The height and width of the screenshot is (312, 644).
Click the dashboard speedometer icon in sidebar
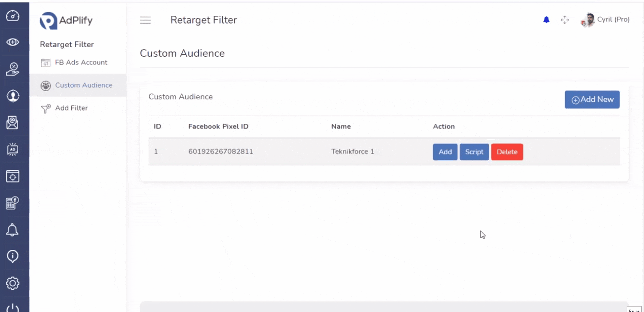coord(13,16)
